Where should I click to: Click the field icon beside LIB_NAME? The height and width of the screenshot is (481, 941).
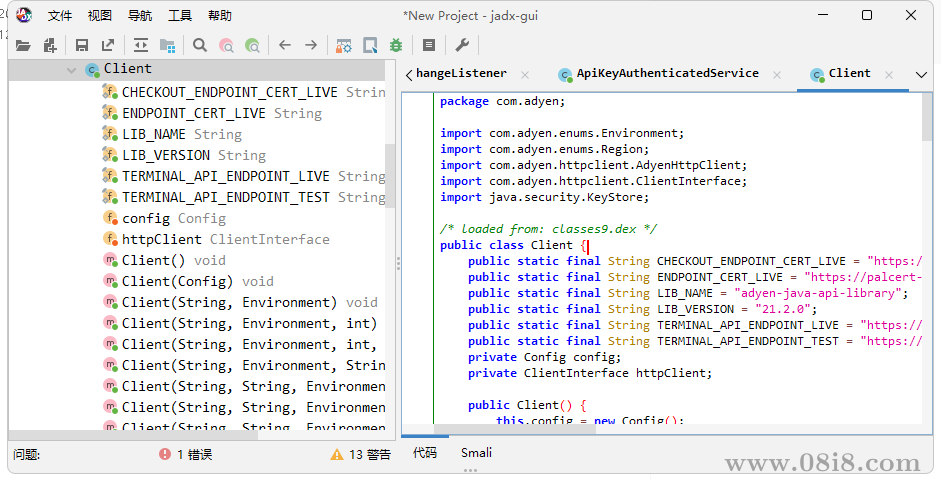click(x=110, y=133)
